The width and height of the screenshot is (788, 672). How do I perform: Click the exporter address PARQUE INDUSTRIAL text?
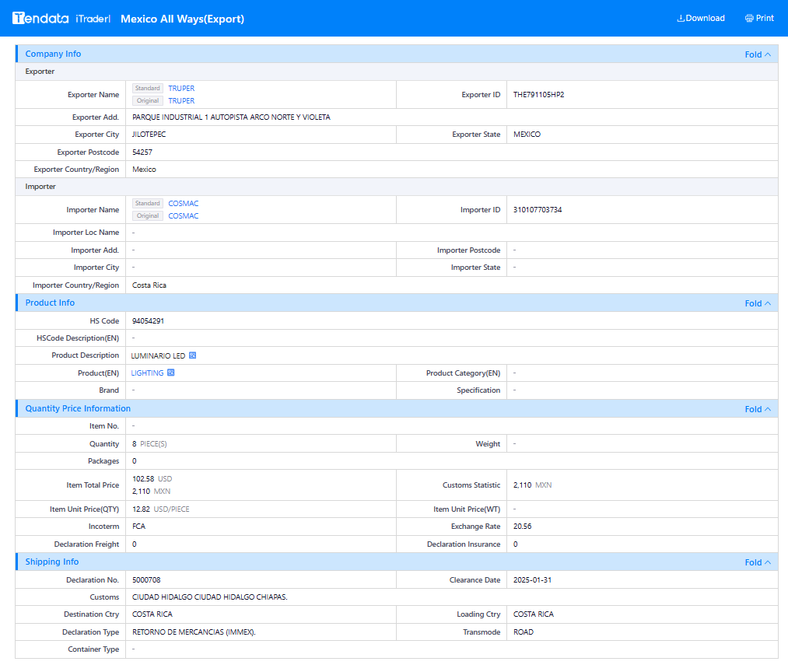pyautogui.click(x=231, y=117)
